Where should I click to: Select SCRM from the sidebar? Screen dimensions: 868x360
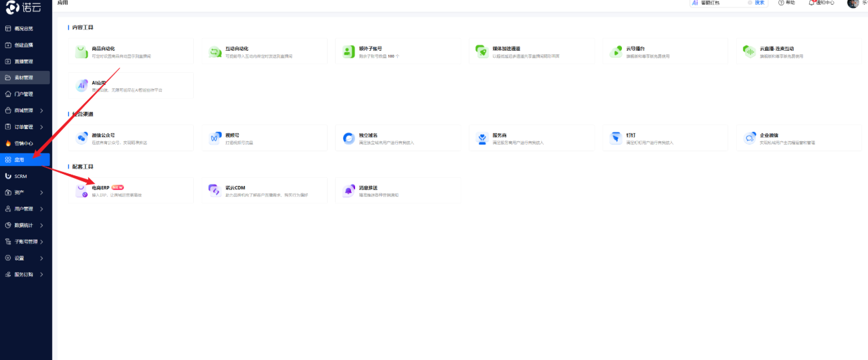[x=20, y=176]
